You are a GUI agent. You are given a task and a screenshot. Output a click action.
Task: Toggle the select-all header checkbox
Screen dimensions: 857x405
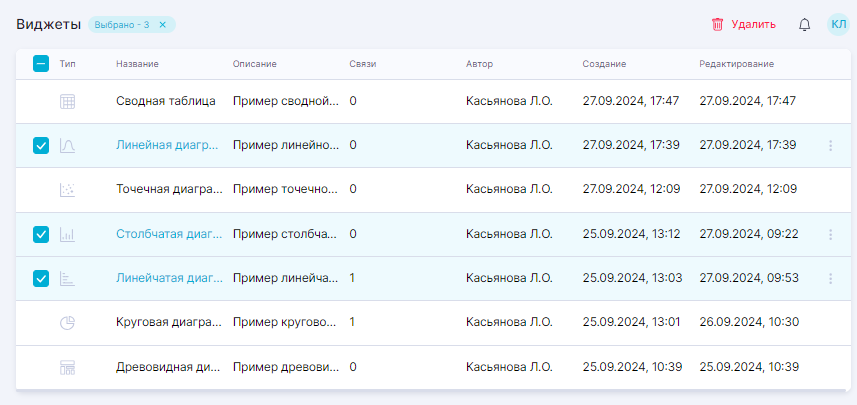[41, 64]
